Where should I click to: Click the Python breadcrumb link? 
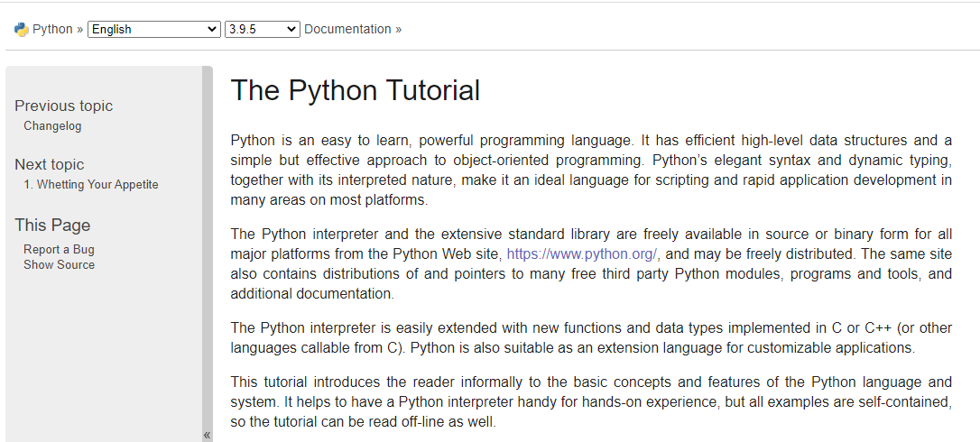(x=52, y=30)
